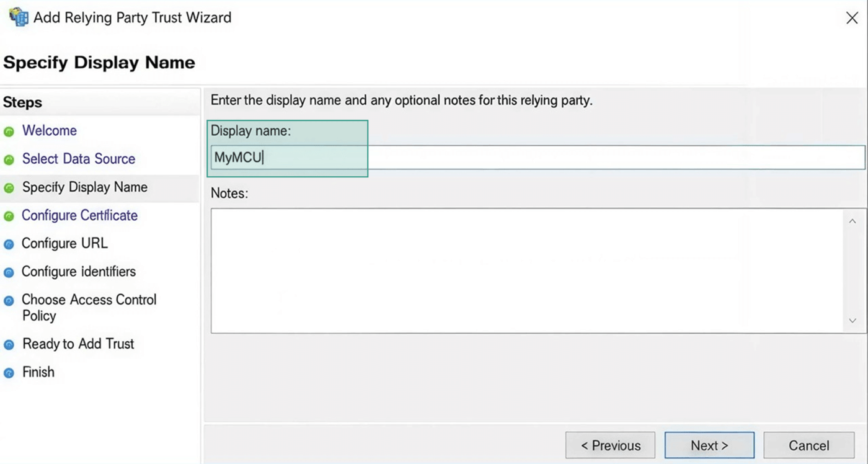
Task: Click the blue bullet beside Configure identifiers
Action: pos(9,272)
